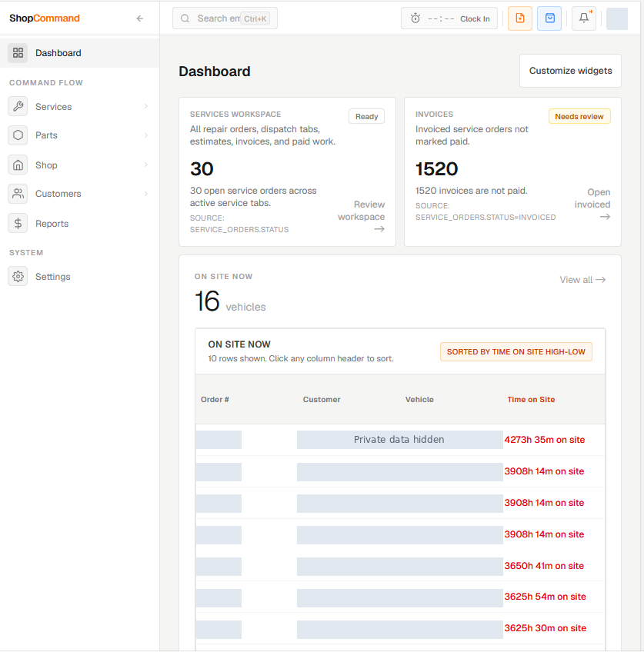The height and width of the screenshot is (652, 644).
Task: Expand the Services submenu chevron
Action: tap(146, 106)
